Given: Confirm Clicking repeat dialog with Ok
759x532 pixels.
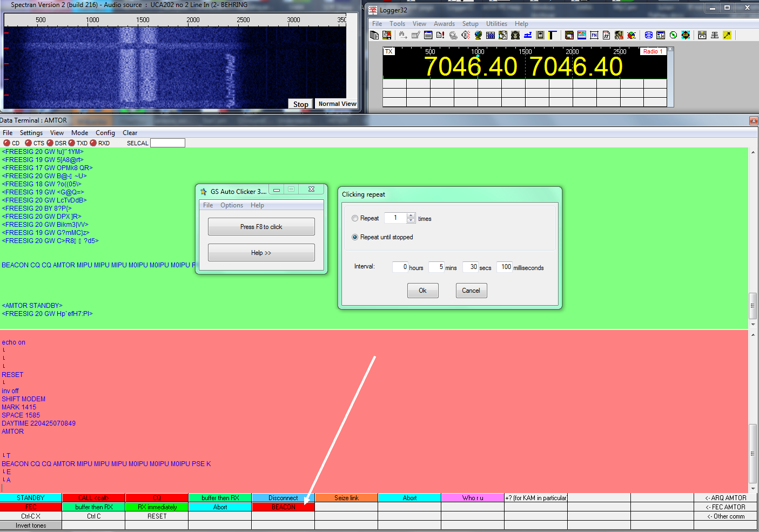Looking at the screenshot, I should click(423, 291).
